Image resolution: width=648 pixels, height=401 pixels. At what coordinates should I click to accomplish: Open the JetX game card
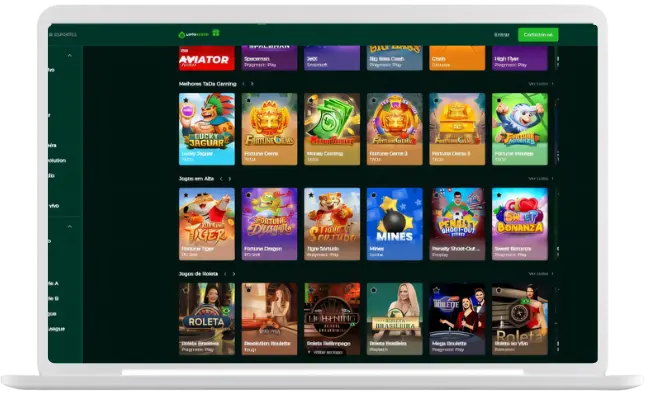coord(332,58)
